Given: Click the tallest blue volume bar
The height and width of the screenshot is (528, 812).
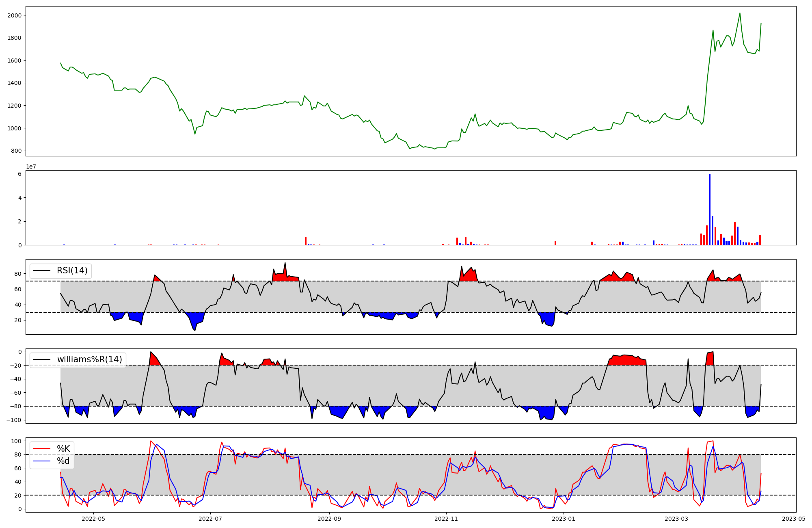Looking at the screenshot, I should pyautogui.click(x=710, y=209).
